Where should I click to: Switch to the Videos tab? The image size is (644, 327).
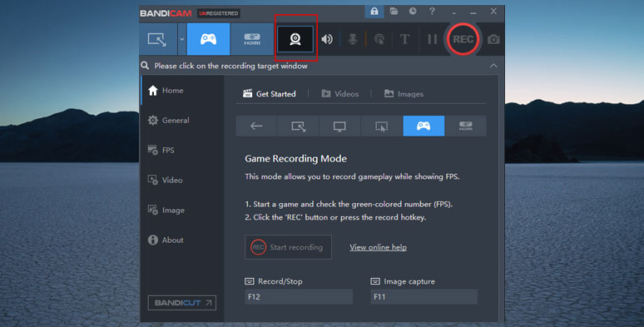click(x=339, y=94)
